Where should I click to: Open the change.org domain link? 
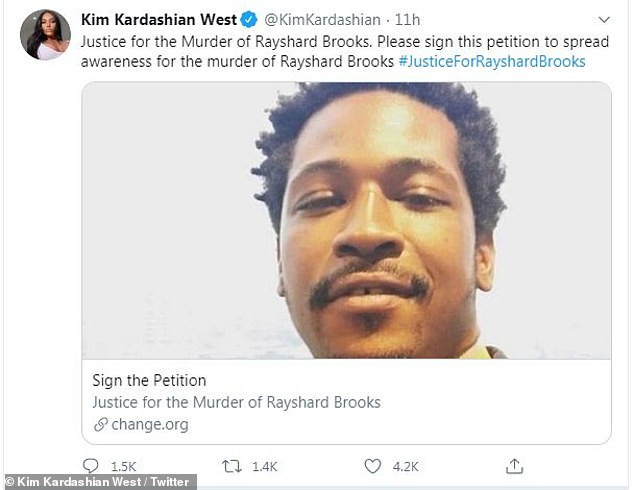click(x=149, y=425)
